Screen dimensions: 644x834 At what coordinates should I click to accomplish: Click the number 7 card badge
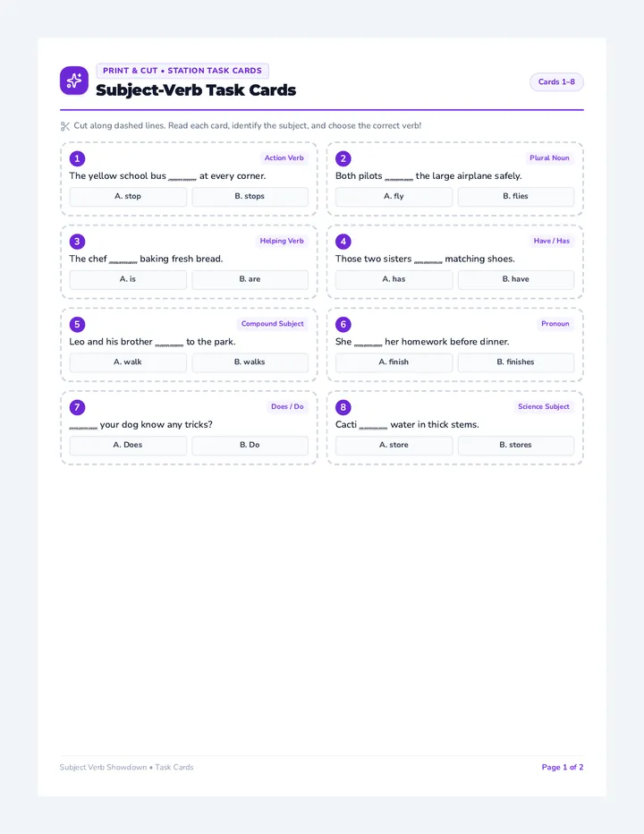(x=77, y=407)
